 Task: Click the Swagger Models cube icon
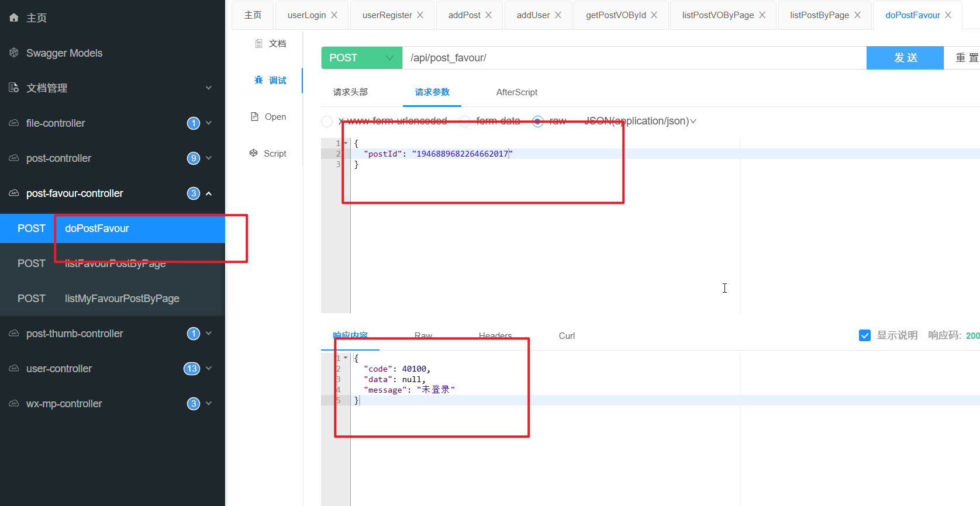click(14, 53)
